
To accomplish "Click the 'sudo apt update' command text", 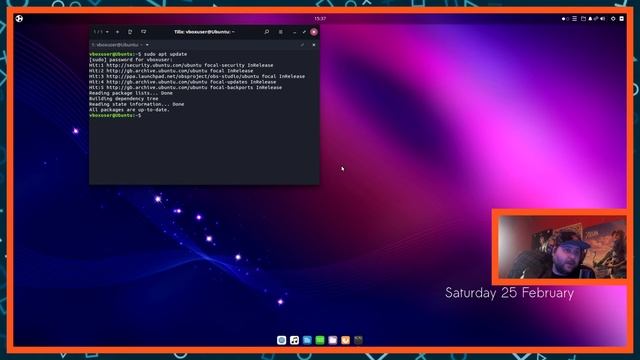I will pyautogui.click(x=165, y=54).
